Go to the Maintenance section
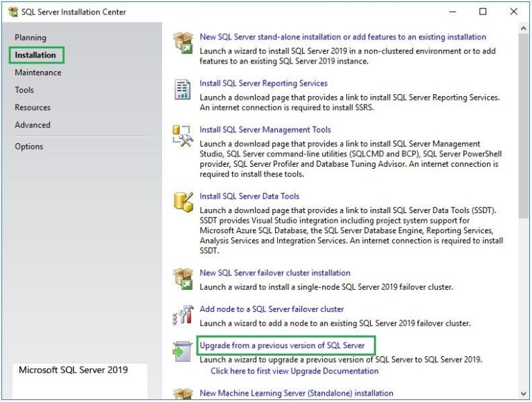The width and height of the screenshot is (532, 402). (38, 73)
